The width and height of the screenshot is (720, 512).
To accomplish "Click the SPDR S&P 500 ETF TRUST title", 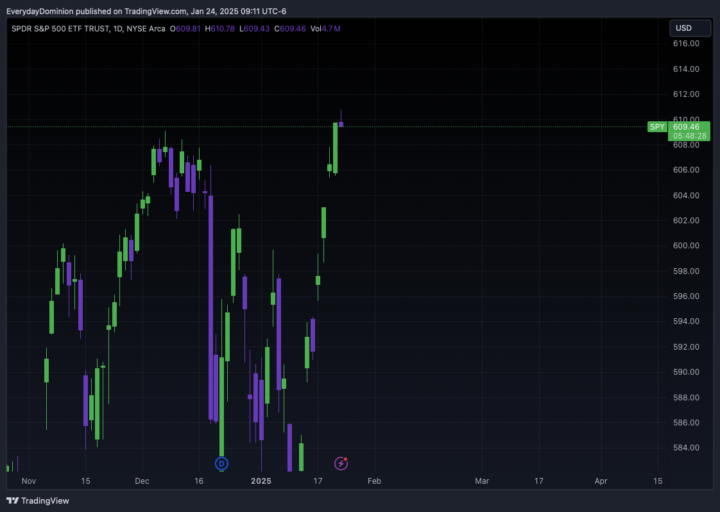I will coord(61,28).
